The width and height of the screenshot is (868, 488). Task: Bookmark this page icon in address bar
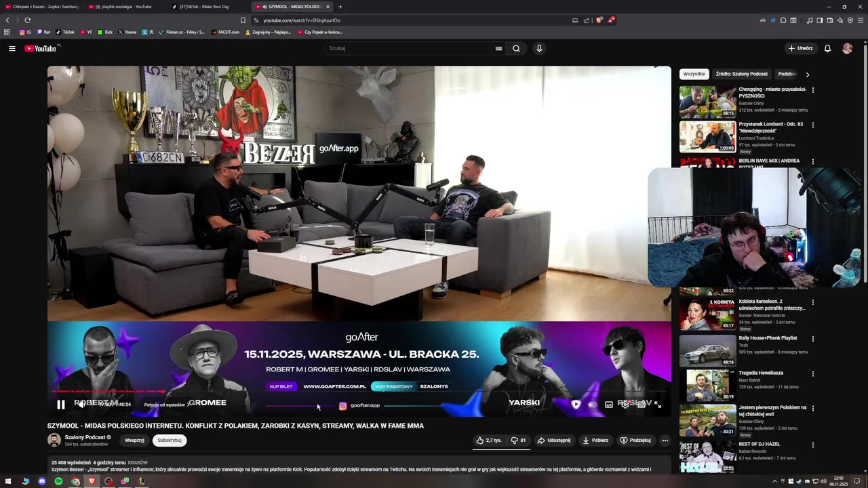(243, 20)
